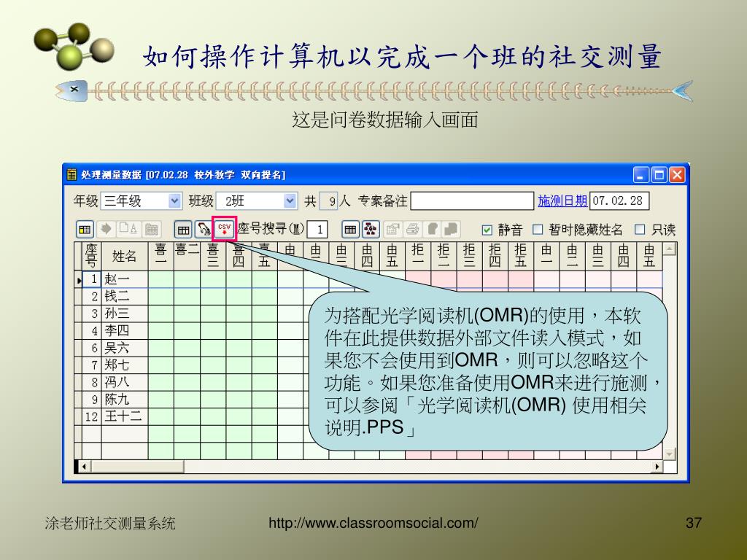Select student name 钱二
Image resolution: width=747 pixels, height=560 pixels.
124,297
